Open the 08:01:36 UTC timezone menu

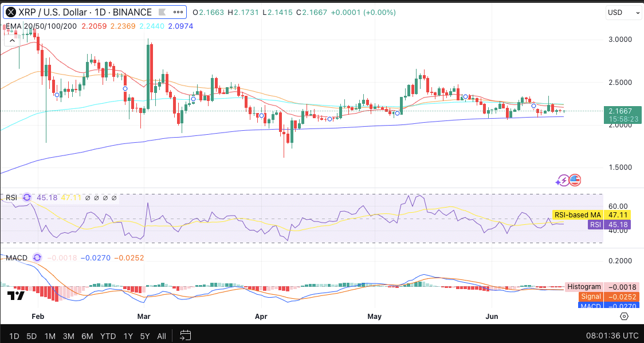pyautogui.click(x=612, y=336)
